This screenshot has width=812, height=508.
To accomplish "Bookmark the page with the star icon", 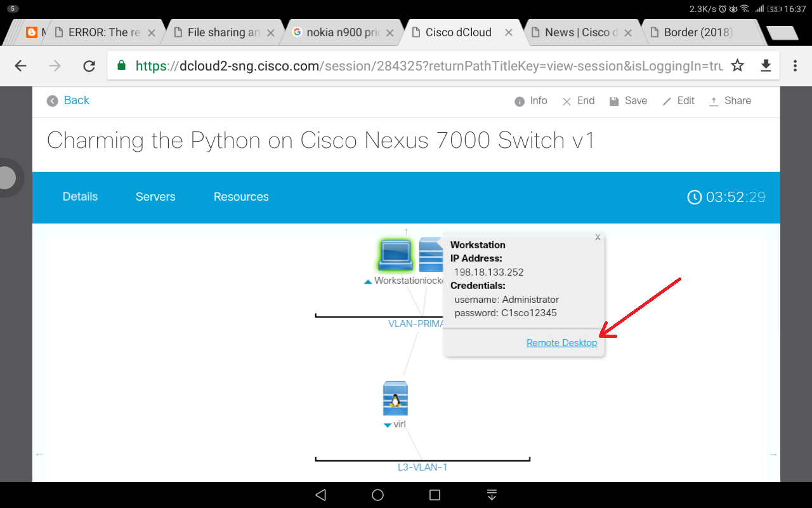I will pyautogui.click(x=737, y=65).
